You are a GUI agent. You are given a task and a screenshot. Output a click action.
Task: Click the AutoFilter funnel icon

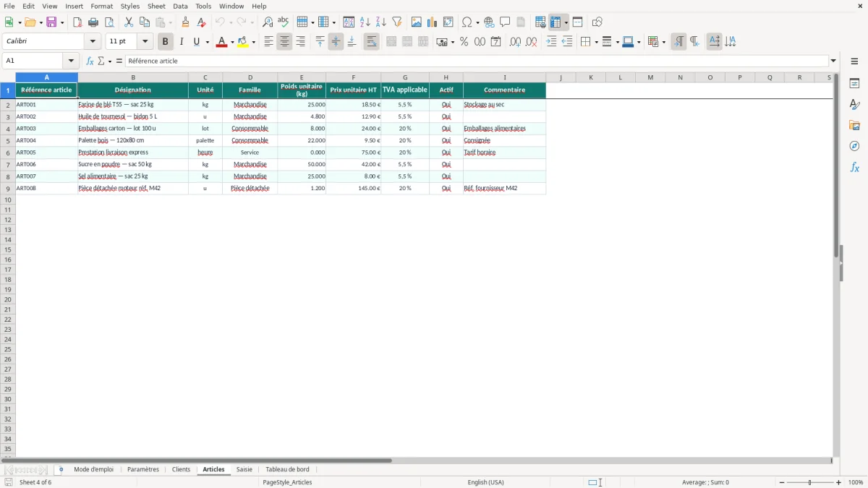click(x=397, y=22)
